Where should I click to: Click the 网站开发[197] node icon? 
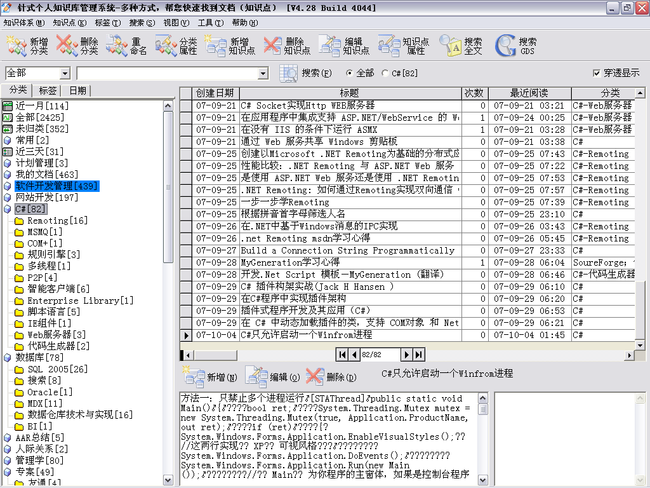pos(7,197)
